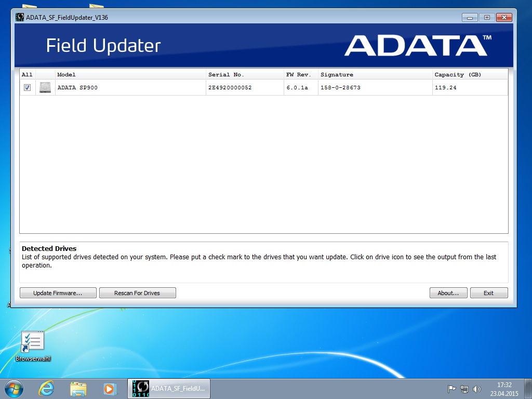This screenshot has height=399, width=532.
Task: Open Windows Media Player from the taskbar
Action: pyautogui.click(x=110, y=389)
